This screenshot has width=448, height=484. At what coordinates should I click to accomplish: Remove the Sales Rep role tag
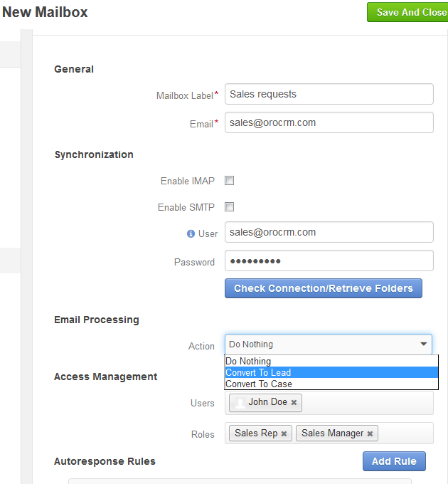click(x=284, y=433)
